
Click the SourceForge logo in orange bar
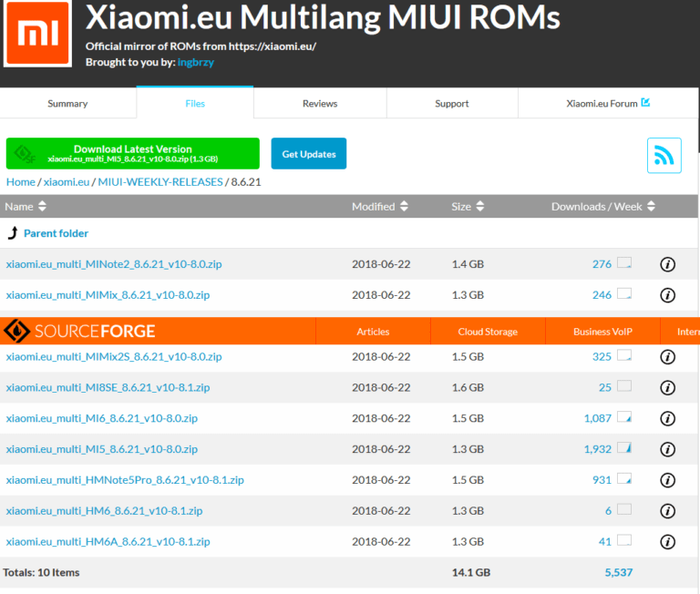click(80, 331)
